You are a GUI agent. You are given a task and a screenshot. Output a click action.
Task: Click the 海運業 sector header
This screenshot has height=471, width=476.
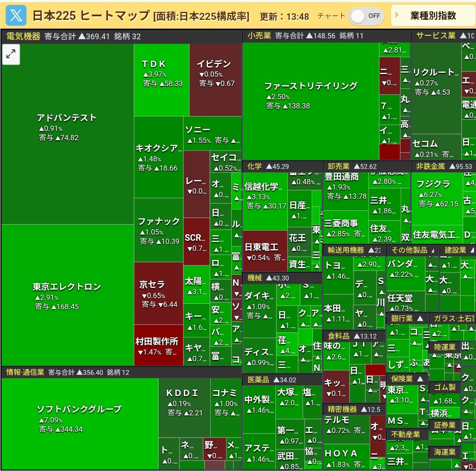point(445,452)
